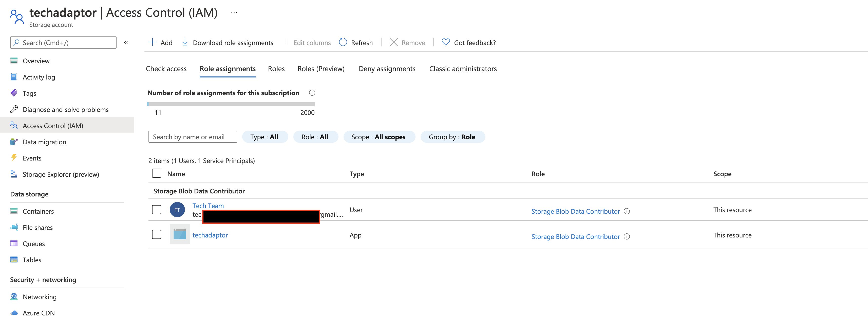Click Access Control (IAM) sidebar icon

(x=14, y=125)
